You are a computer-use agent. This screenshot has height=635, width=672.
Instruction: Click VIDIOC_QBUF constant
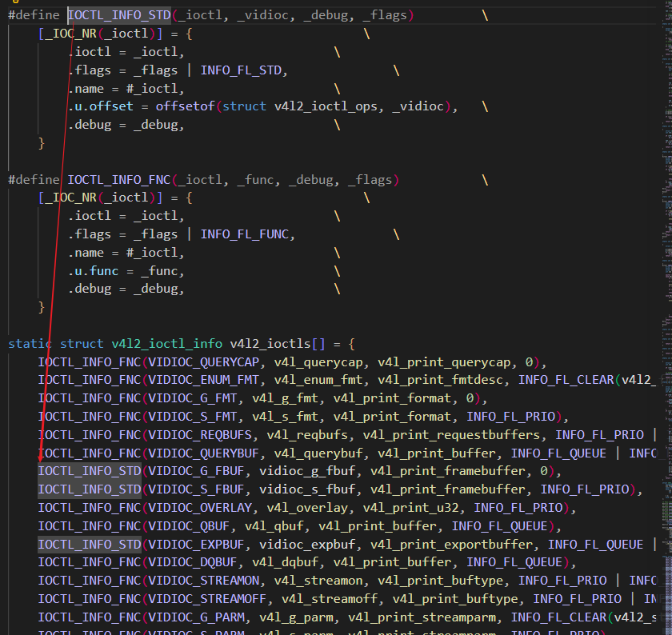click(189, 526)
